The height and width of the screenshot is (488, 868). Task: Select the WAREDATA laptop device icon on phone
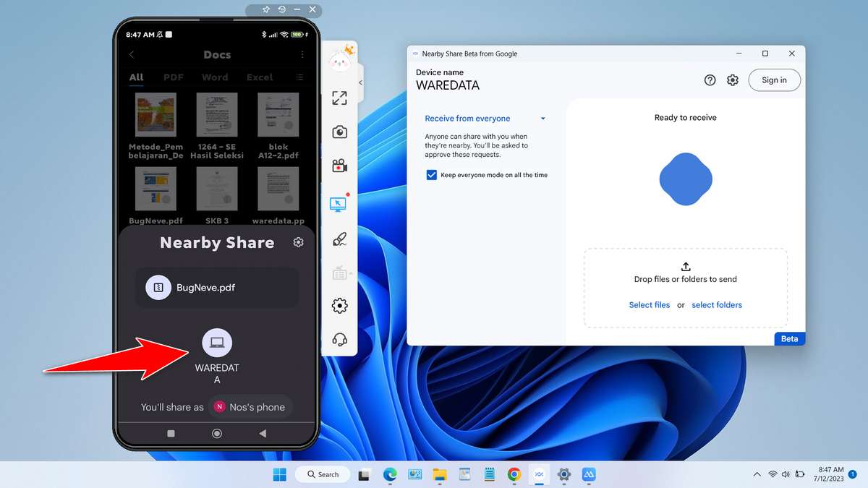[x=217, y=342]
